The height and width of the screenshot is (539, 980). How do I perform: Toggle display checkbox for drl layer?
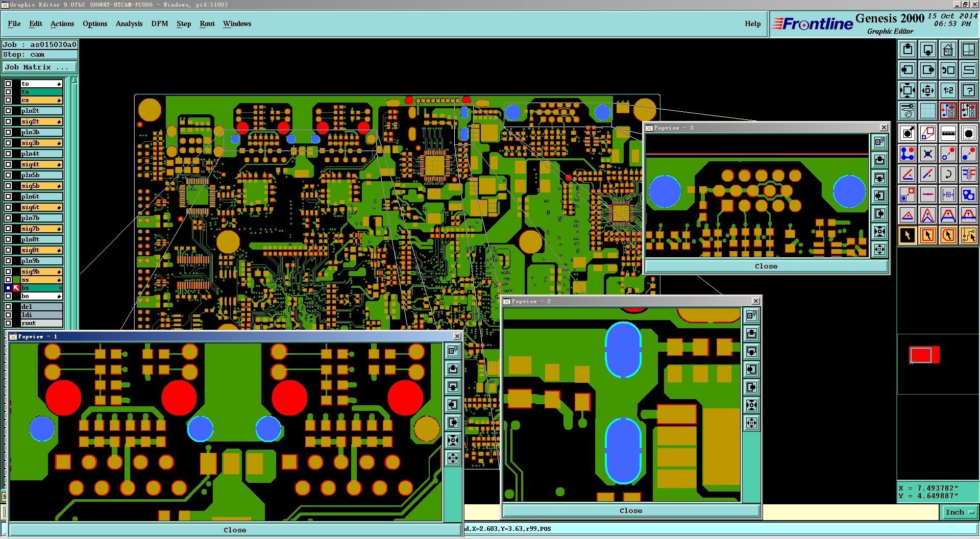[x=8, y=307]
